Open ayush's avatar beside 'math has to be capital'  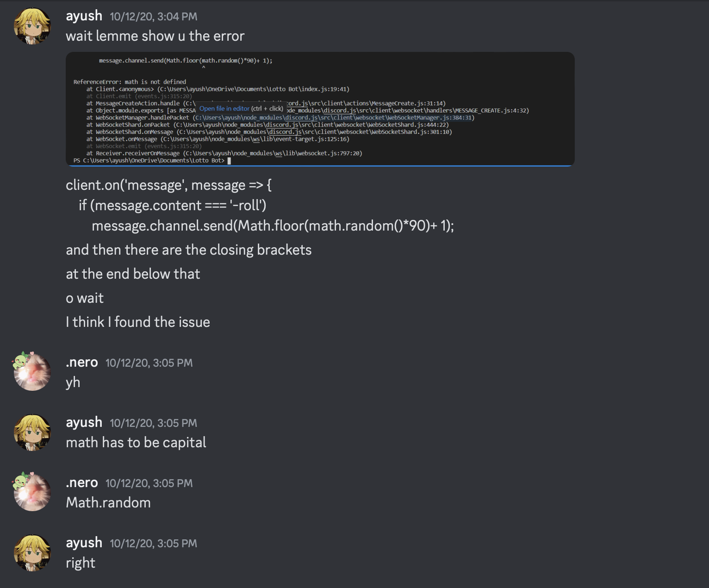(32, 432)
